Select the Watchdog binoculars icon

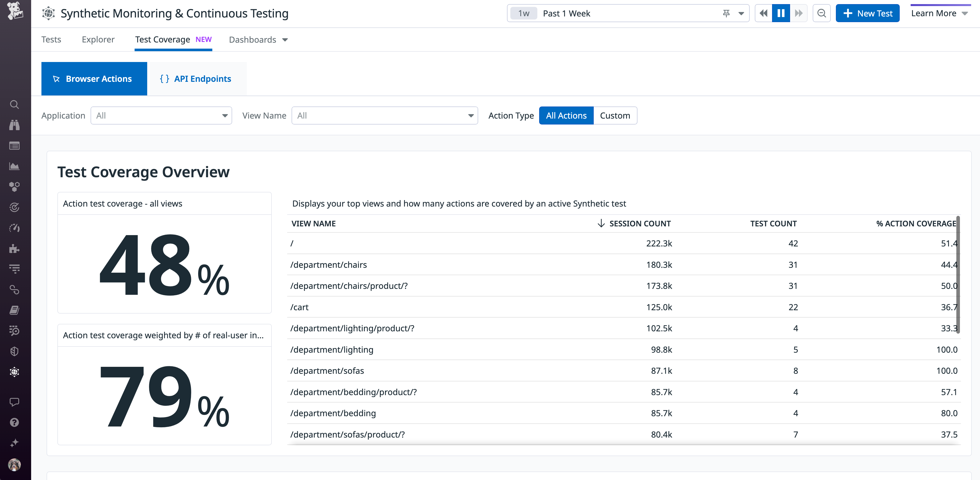coord(14,126)
